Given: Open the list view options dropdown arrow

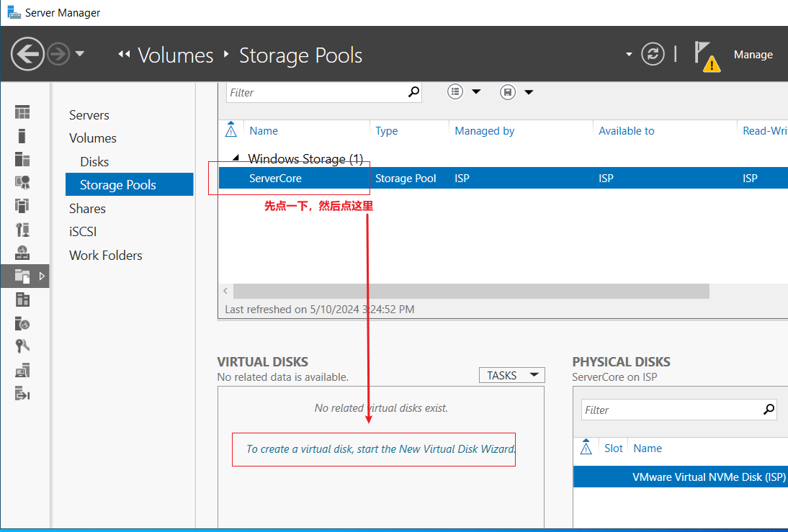Looking at the screenshot, I should click(x=476, y=91).
